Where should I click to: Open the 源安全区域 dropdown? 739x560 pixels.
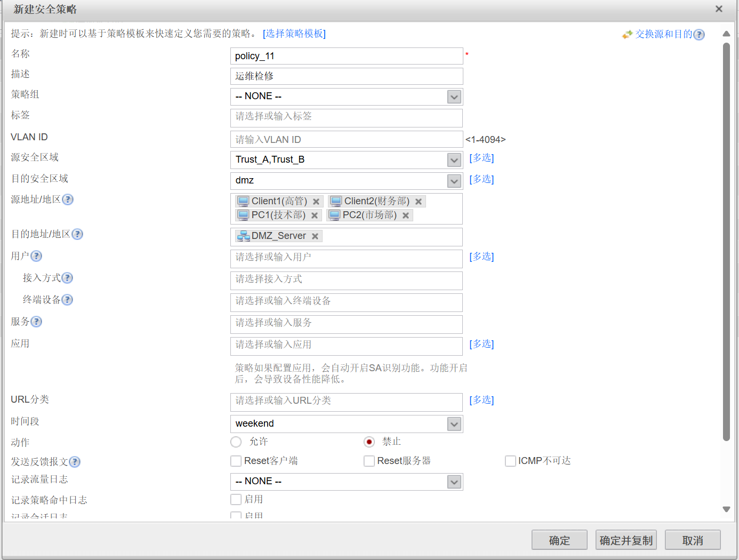click(454, 160)
